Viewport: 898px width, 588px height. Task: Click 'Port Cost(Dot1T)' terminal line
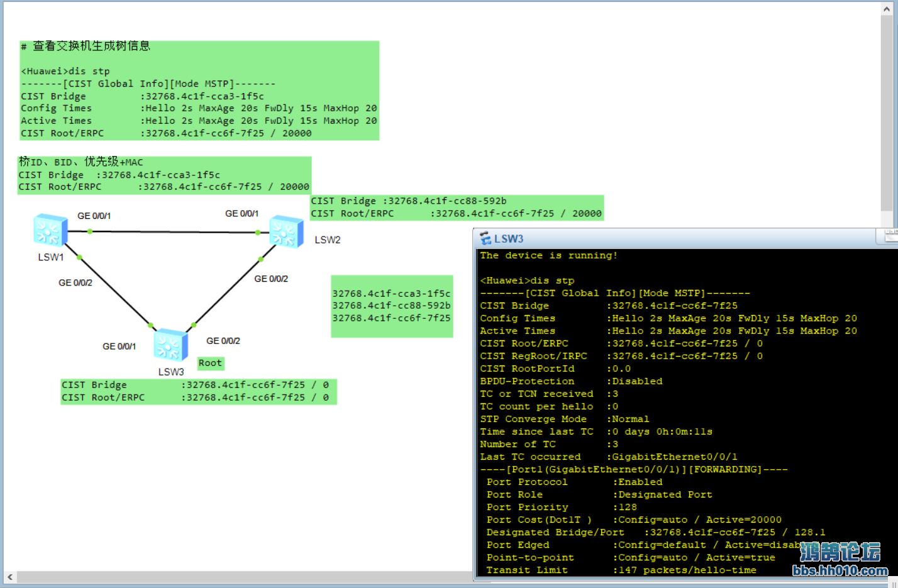click(x=634, y=519)
